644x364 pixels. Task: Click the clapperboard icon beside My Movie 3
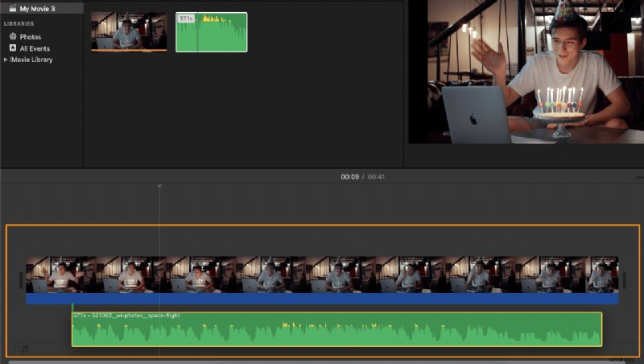(13, 8)
